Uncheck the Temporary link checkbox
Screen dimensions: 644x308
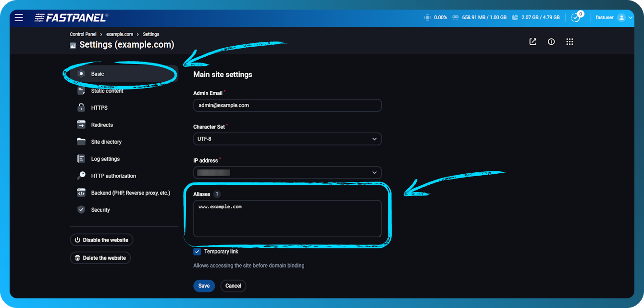pos(197,251)
